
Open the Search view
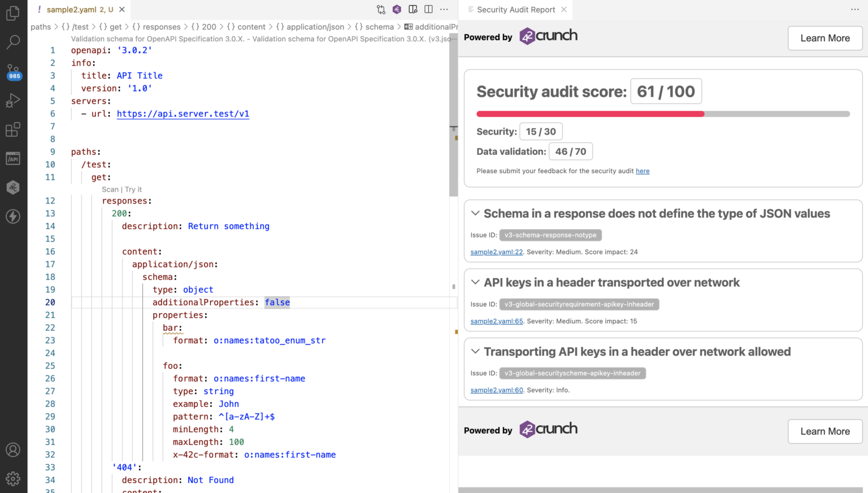(13, 42)
